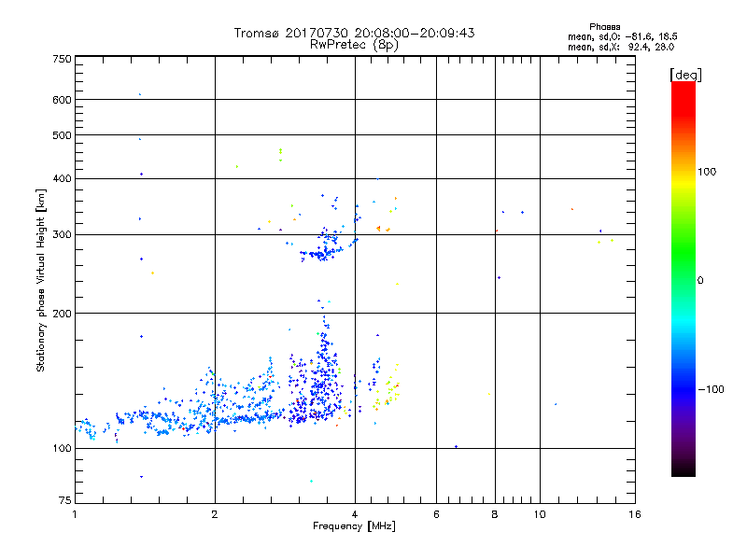
Task: Click the '[deg]' colorbar unit label
Action: pos(685,75)
